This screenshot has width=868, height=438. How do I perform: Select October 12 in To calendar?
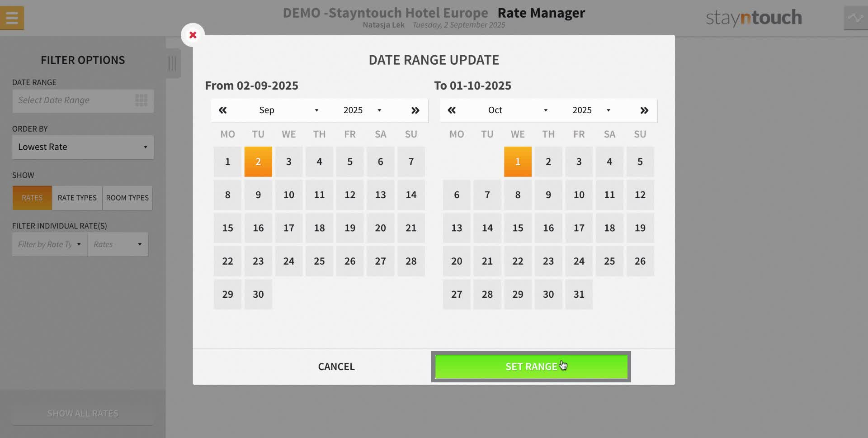[640, 195]
